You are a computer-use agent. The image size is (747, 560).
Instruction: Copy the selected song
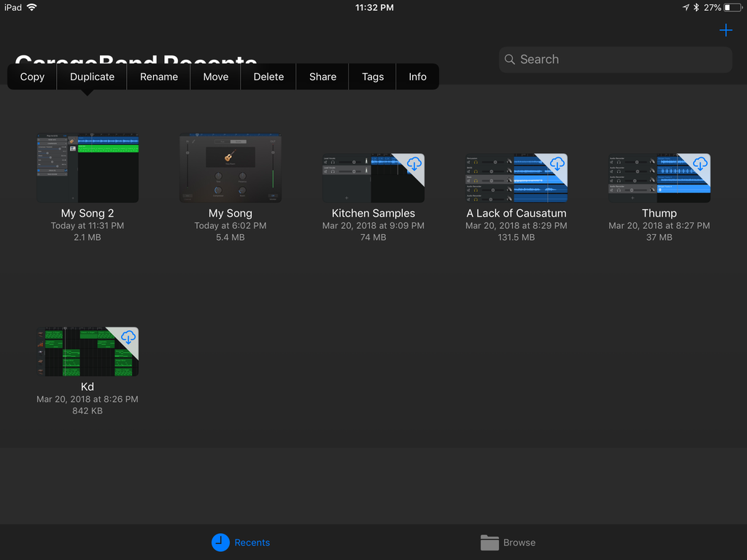coord(32,76)
